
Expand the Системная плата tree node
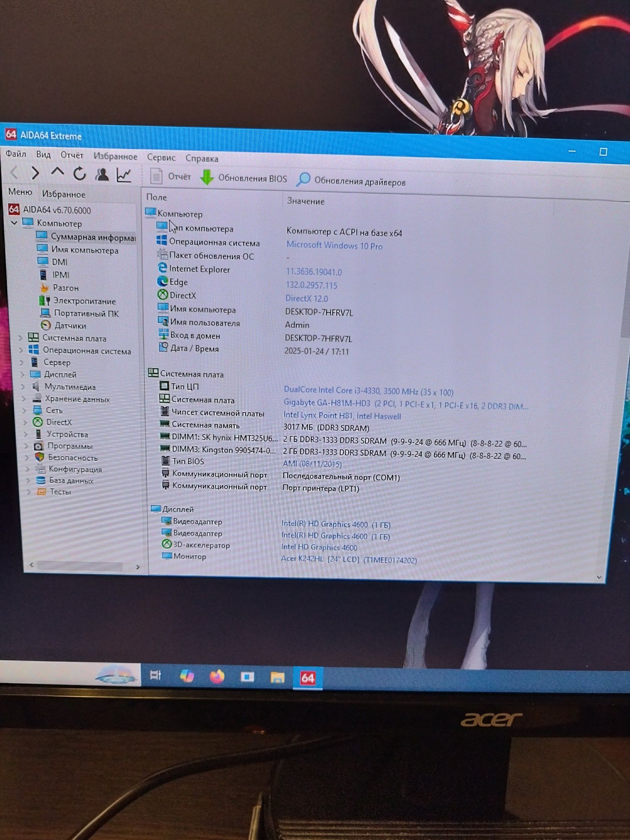click(x=20, y=337)
